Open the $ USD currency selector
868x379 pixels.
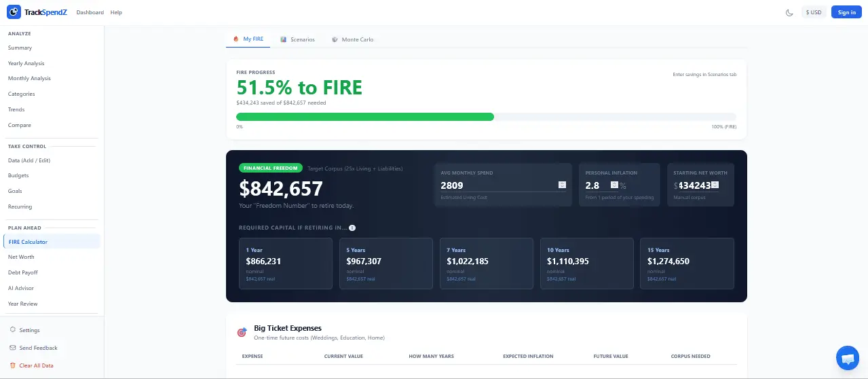click(x=813, y=12)
